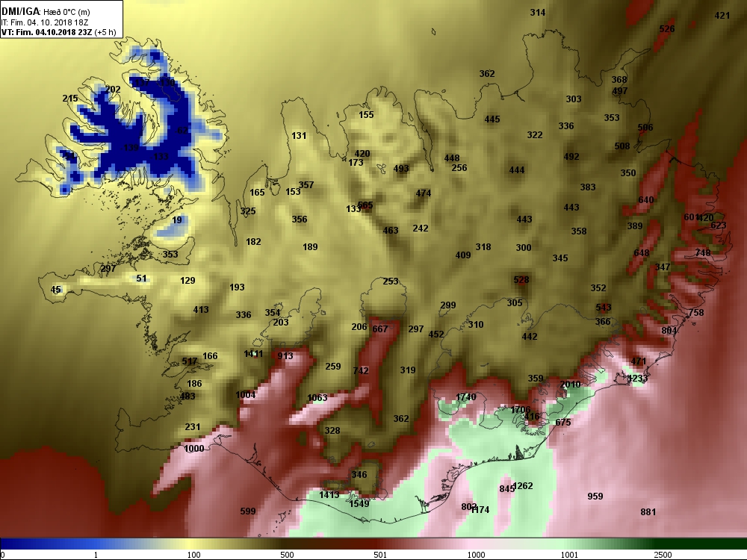Click the 'VT: Fim. 04.10.2018 23Z (+5 h)' line
747x560 pixels.
58,32
